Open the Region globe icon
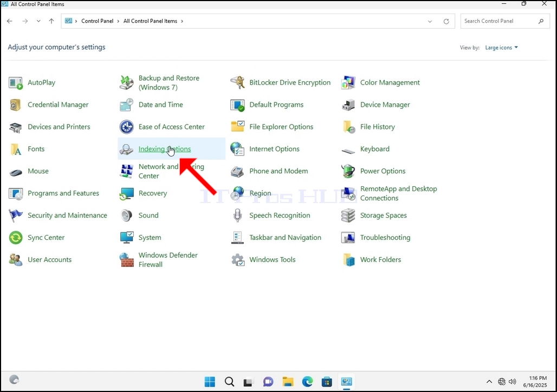 coord(237,193)
